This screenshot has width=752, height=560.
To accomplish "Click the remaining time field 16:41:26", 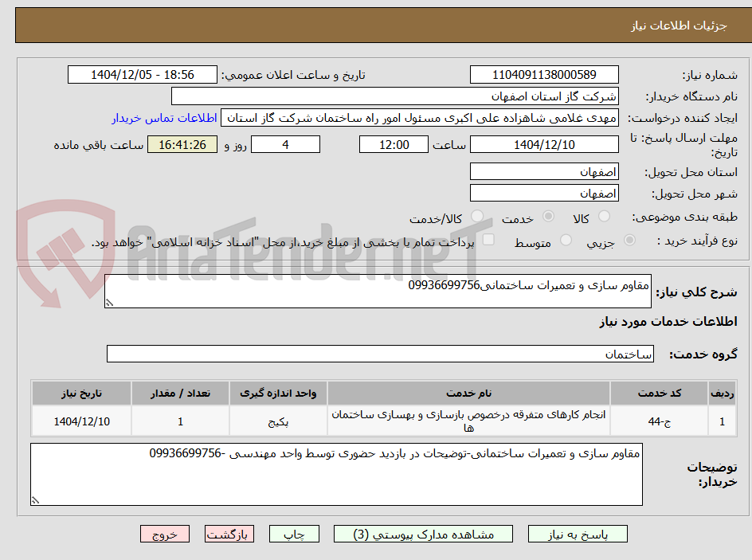I will [x=182, y=144].
